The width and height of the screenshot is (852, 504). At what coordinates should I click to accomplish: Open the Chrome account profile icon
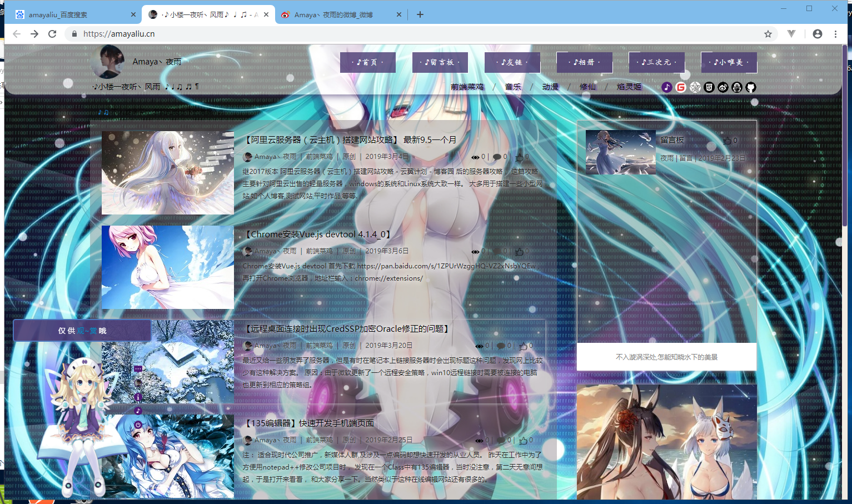(x=818, y=34)
